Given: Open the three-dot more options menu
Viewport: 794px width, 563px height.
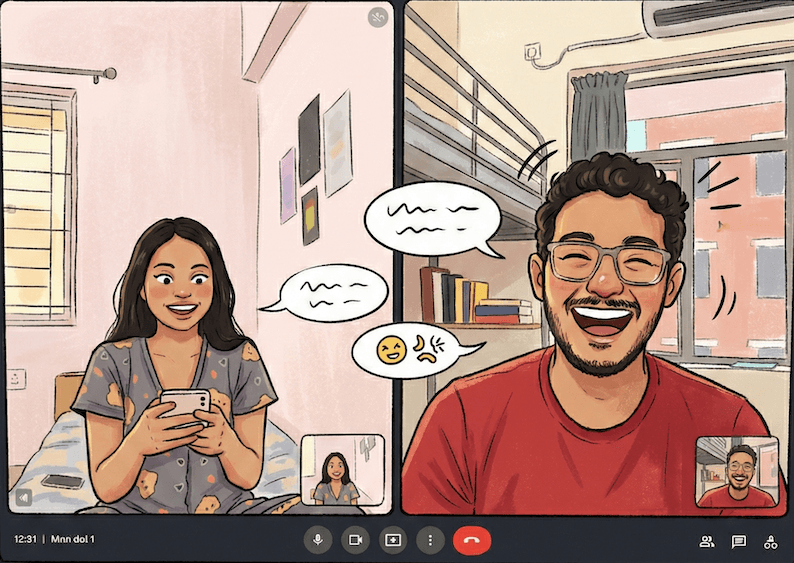Looking at the screenshot, I should point(430,540).
